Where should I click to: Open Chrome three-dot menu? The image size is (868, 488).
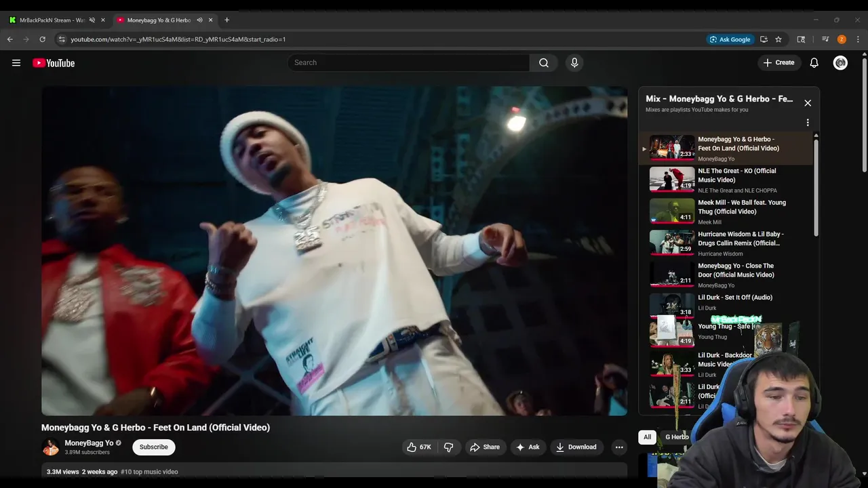(858, 39)
